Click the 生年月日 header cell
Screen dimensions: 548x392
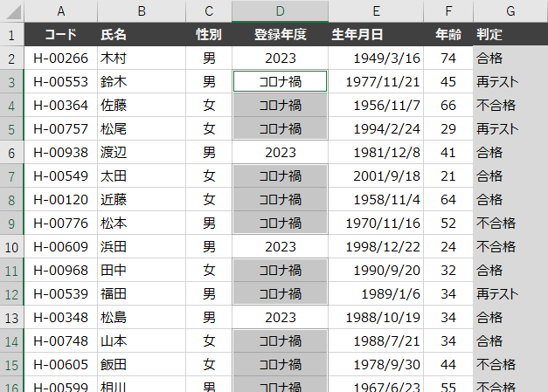pyautogui.click(x=376, y=35)
